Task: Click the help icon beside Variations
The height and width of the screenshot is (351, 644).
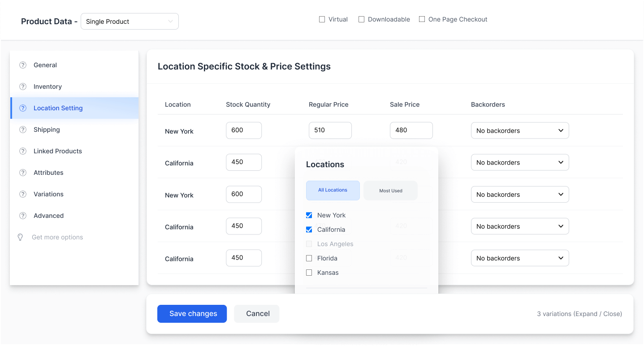Action: [23, 194]
